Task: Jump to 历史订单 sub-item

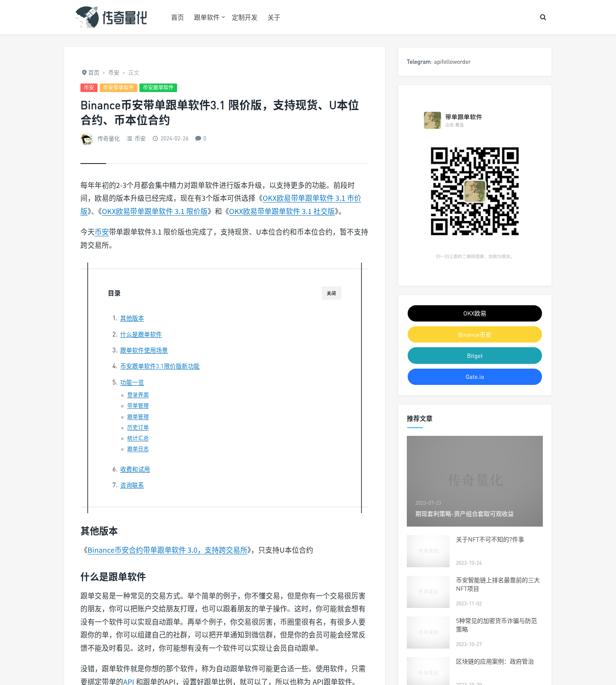Action: pyautogui.click(x=138, y=428)
